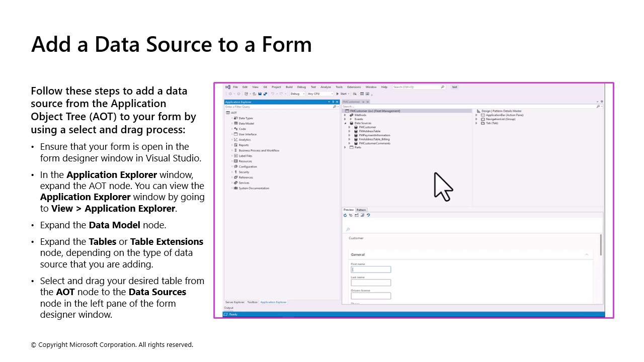Click the Undo icon in the toolbar
The width and height of the screenshot is (644, 362).
pos(272,94)
